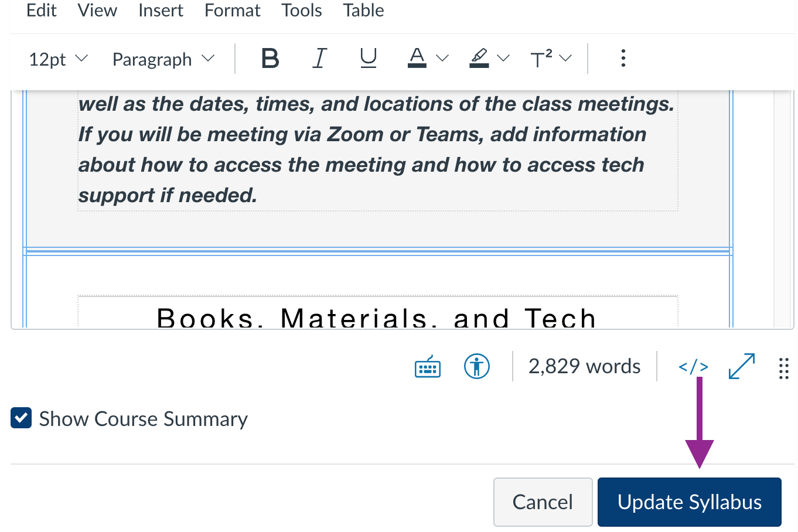Cancel the syllabus changes
798x532 pixels.
tap(543, 502)
